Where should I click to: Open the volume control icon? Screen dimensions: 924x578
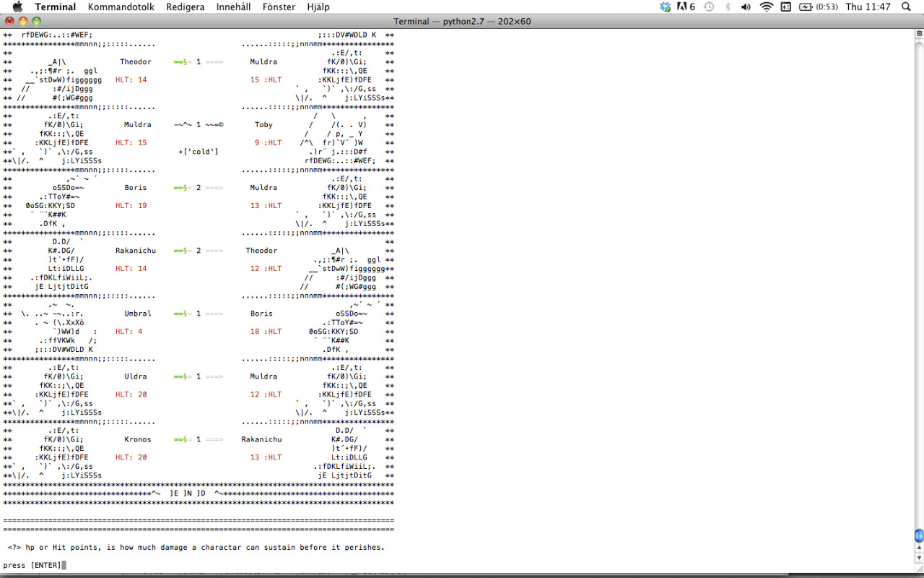coord(746,7)
